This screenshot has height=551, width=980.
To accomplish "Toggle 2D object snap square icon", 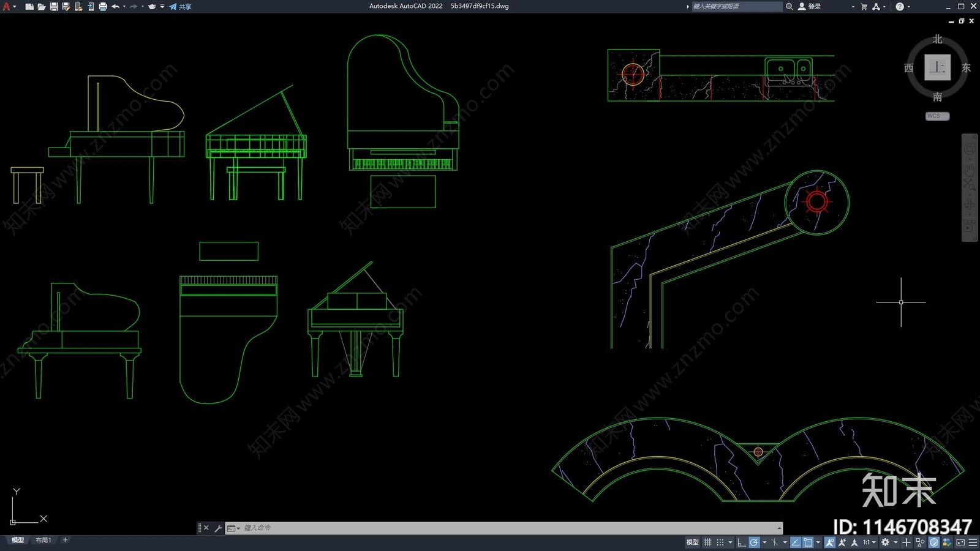I will pyautogui.click(x=808, y=542).
